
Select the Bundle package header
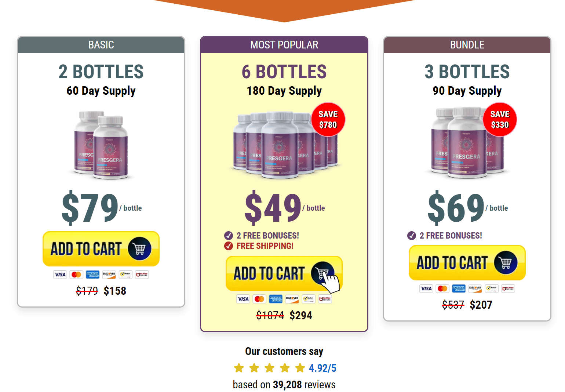[467, 45]
